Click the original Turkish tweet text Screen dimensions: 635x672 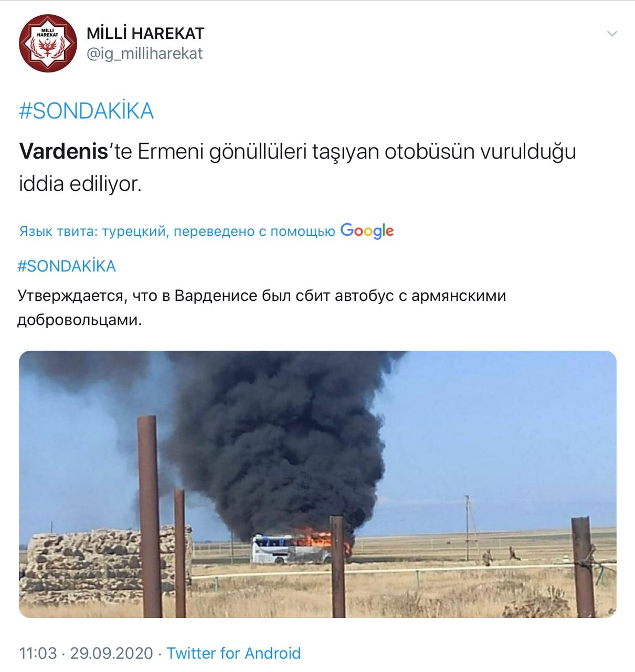(298, 167)
